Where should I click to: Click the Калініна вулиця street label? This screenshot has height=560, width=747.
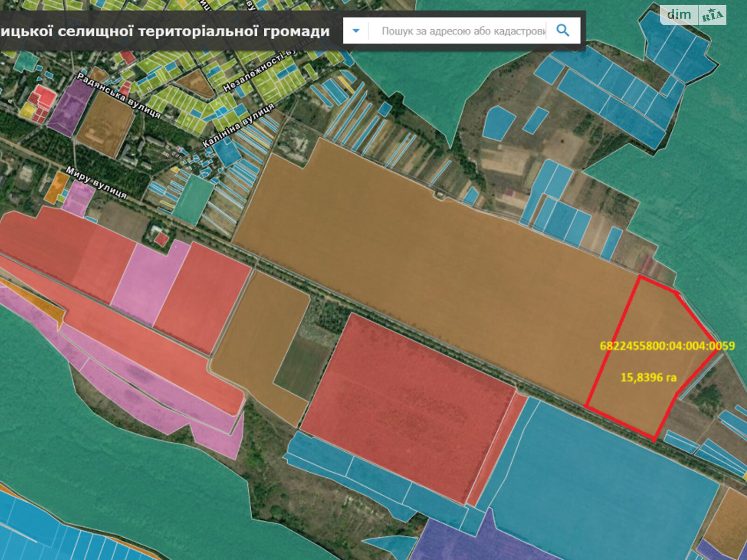click(238, 125)
